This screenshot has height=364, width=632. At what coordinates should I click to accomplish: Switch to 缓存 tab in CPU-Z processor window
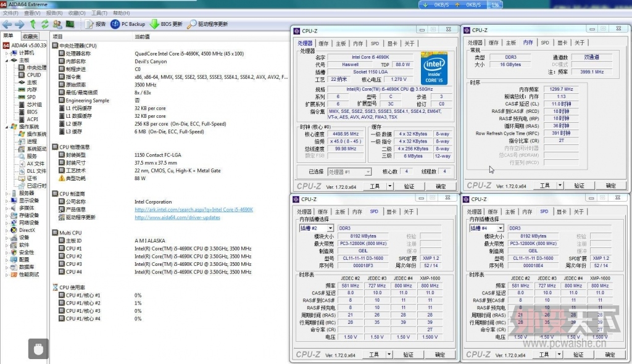pyautogui.click(x=323, y=44)
